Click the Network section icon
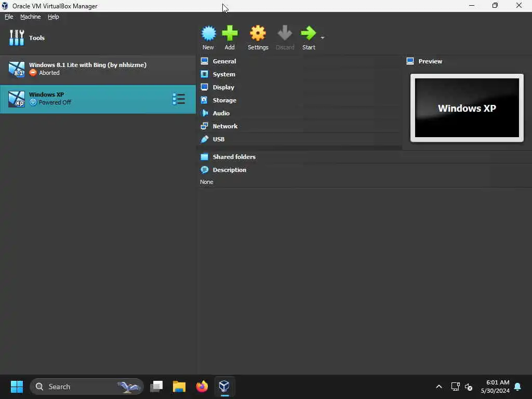This screenshot has height=399, width=532. [x=204, y=126]
